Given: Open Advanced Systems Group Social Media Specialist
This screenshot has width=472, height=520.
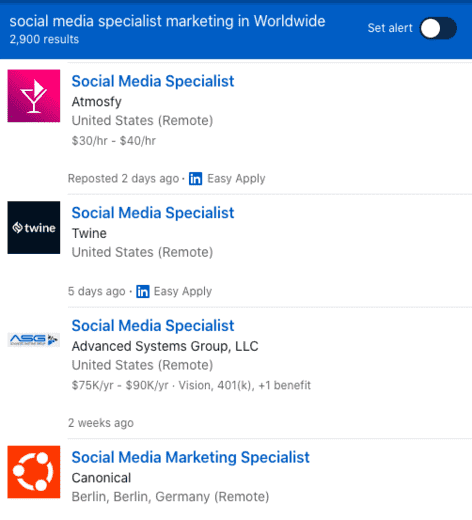Looking at the screenshot, I should [x=153, y=326].
